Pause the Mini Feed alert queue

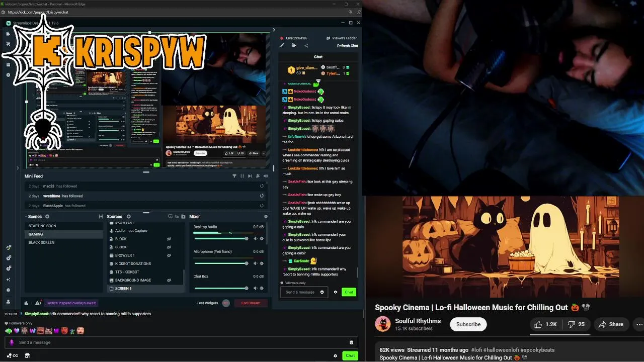pos(242,176)
